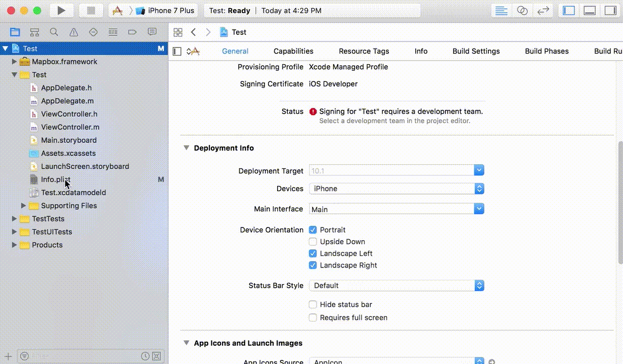Show the Standard editor
This screenshot has height=364, width=623.
(x=501, y=10)
